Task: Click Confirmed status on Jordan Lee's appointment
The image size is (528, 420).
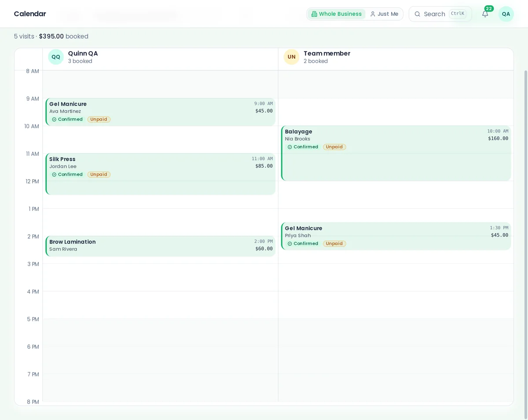Action: [x=67, y=174]
